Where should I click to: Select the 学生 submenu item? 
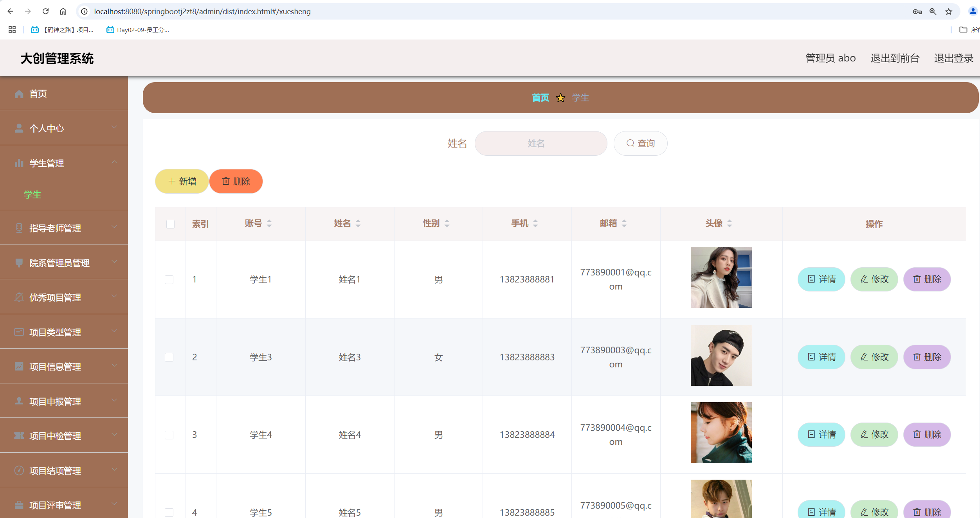32,194
